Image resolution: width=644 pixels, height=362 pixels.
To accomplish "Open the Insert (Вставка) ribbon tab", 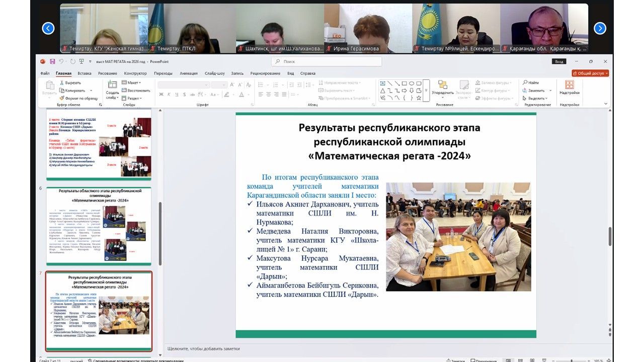I will (x=85, y=73).
